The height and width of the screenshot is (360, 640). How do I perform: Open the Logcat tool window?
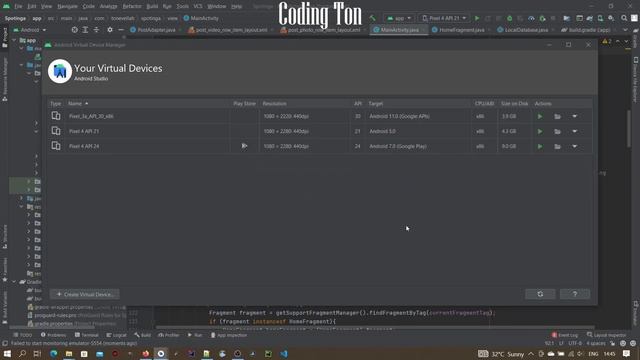[116, 335]
